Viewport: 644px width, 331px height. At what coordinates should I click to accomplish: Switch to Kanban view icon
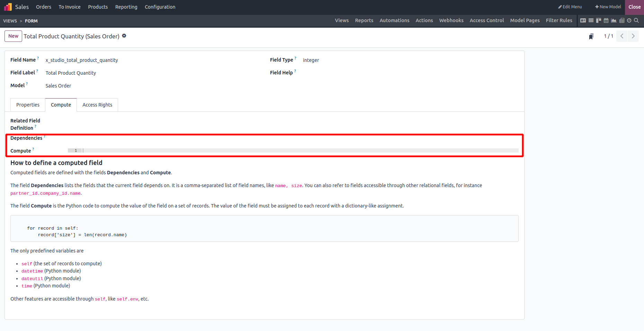[x=599, y=20]
